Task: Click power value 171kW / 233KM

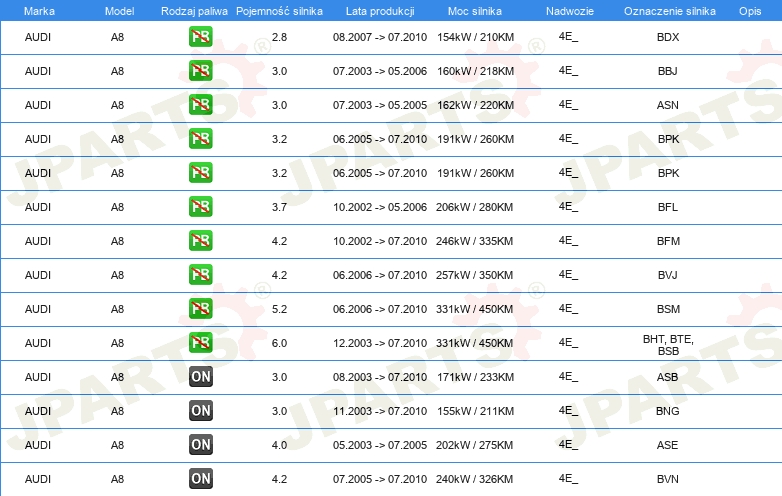Action: coord(475,377)
